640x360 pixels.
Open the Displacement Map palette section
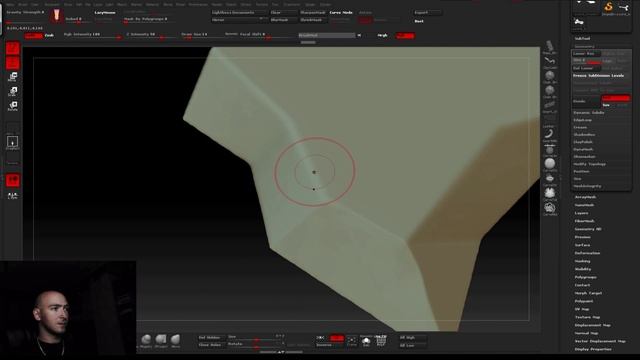click(x=593, y=325)
